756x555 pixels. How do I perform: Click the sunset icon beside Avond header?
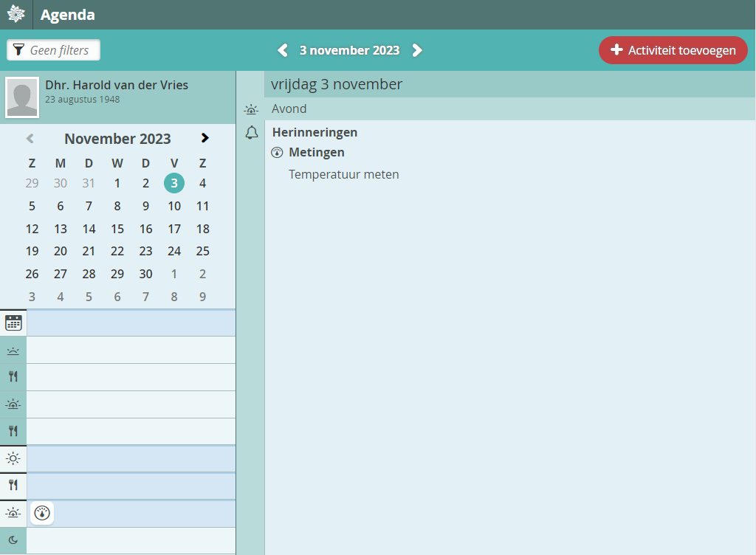pos(252,109)
